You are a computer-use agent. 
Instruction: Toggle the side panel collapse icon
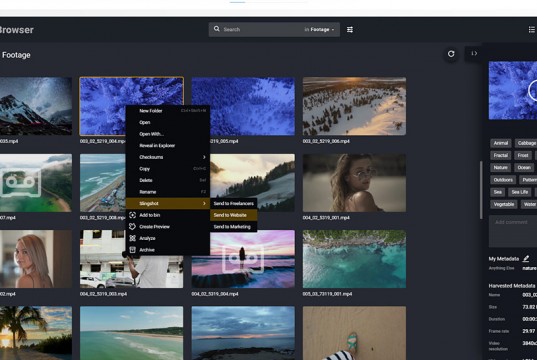point(474,53)
